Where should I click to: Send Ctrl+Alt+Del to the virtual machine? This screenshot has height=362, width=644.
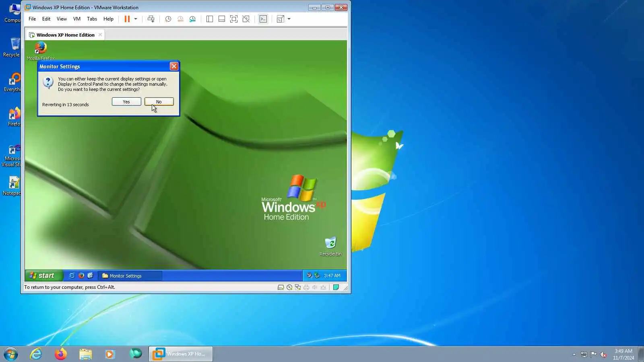click(x=151, y=19)
